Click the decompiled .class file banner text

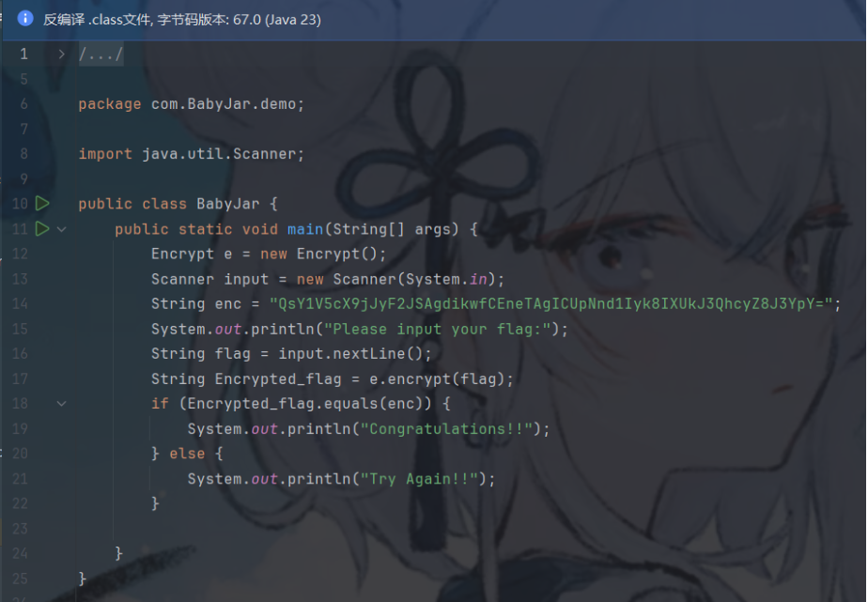coord(182,20)
